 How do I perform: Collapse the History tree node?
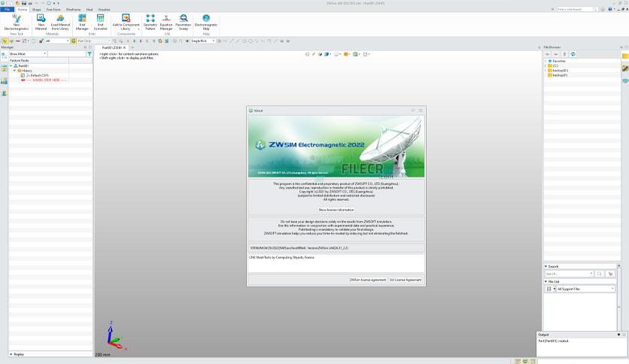coord(15,71)
